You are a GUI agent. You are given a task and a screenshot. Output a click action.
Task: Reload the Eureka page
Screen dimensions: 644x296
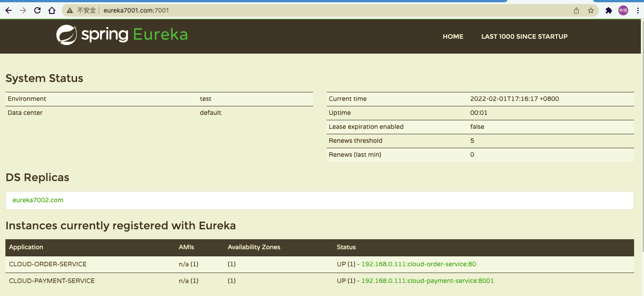click(x=37, y=10)
